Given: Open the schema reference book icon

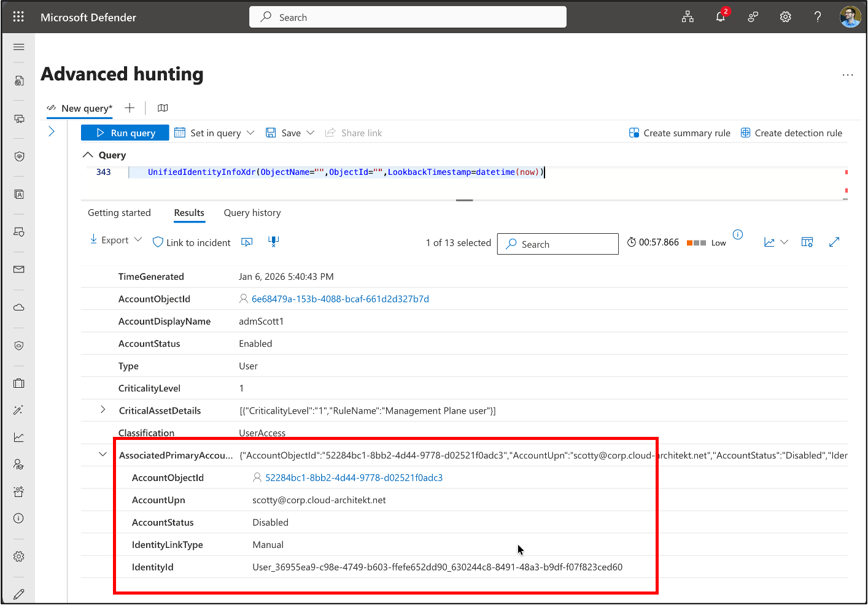Looking at the screenshot, I should pos(163,108).
